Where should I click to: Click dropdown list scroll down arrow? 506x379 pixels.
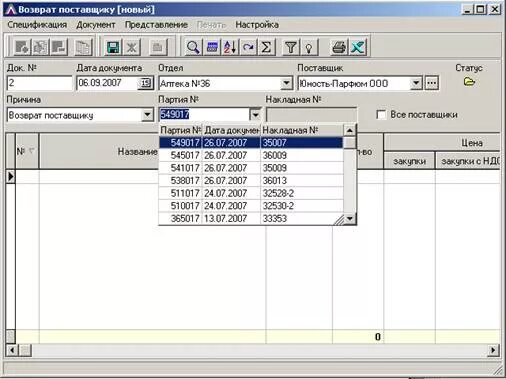click(349, 219)
